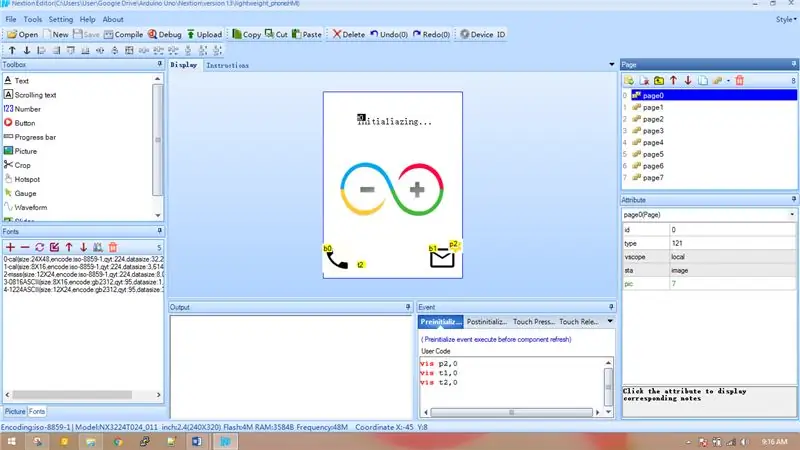
Task: Copy the page using the duplicate-page icon
Action: [x=703, y=81]
